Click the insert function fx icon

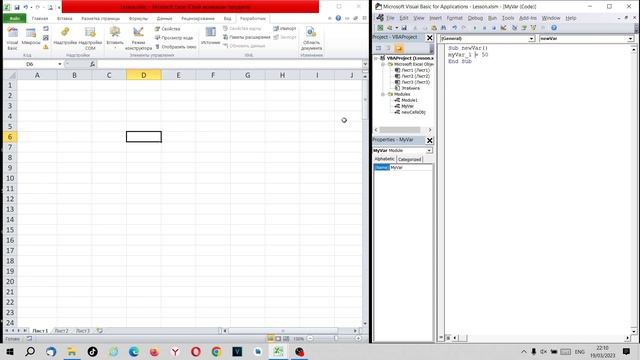tap(92, 64)
